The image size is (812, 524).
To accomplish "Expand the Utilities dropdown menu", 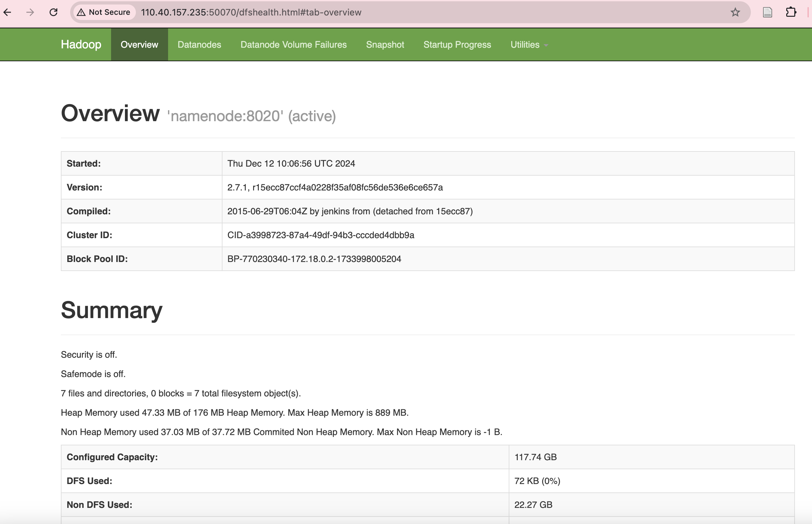I will coord(529,44).
